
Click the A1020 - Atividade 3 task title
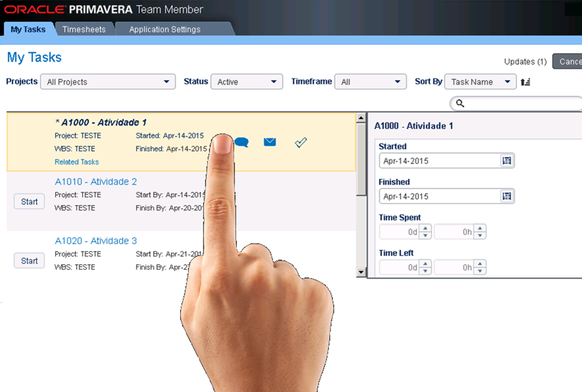[x=96, y=241]
